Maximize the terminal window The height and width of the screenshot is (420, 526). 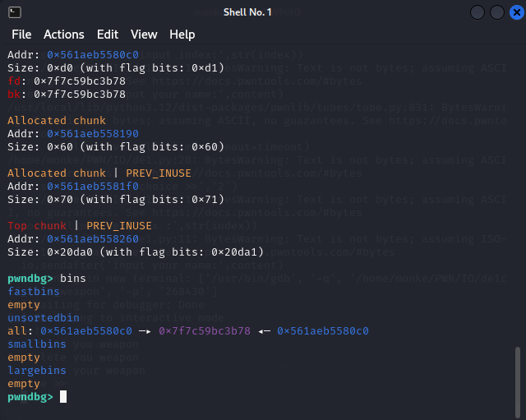tap(496, 12)
